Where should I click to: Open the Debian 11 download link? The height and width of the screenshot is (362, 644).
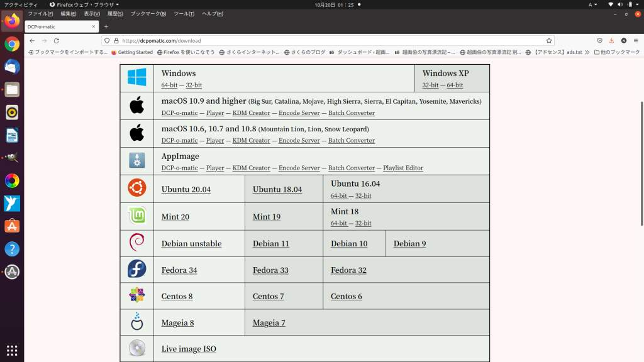click(x=271, y=243)
